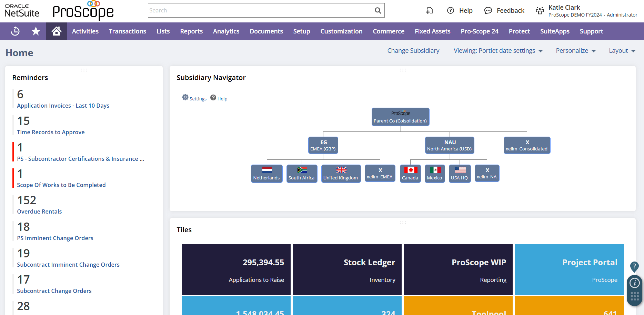Screen dimensions: 644x315
Task: Open the Project Portal tile
Action: [569, 269]
